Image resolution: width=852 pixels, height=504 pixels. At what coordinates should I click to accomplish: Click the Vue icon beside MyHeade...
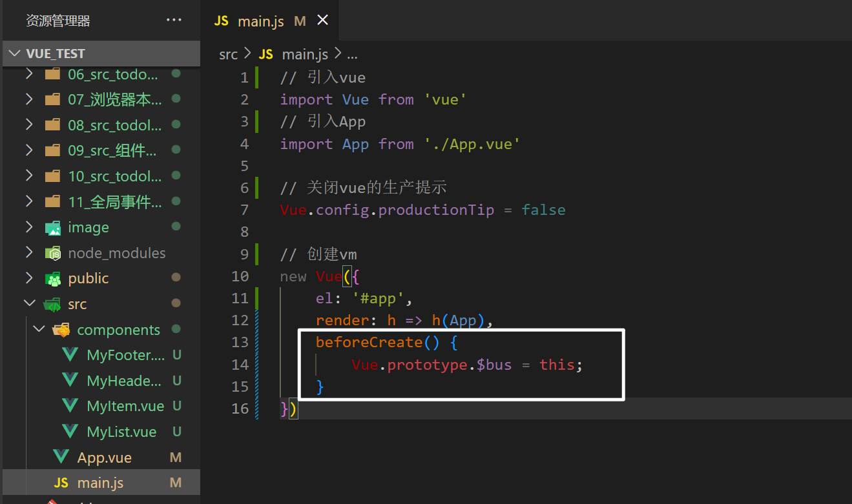pyautogui.click(x=70, y=381)
